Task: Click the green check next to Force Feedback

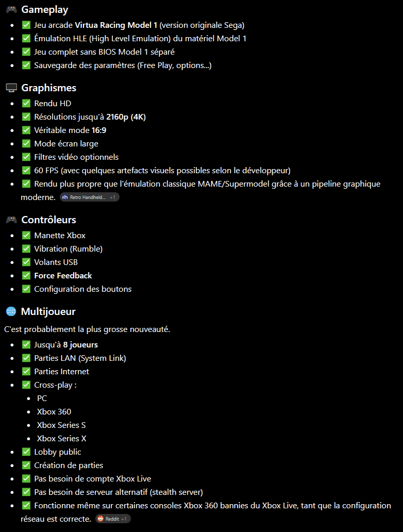Action: [x=26, y=275]
